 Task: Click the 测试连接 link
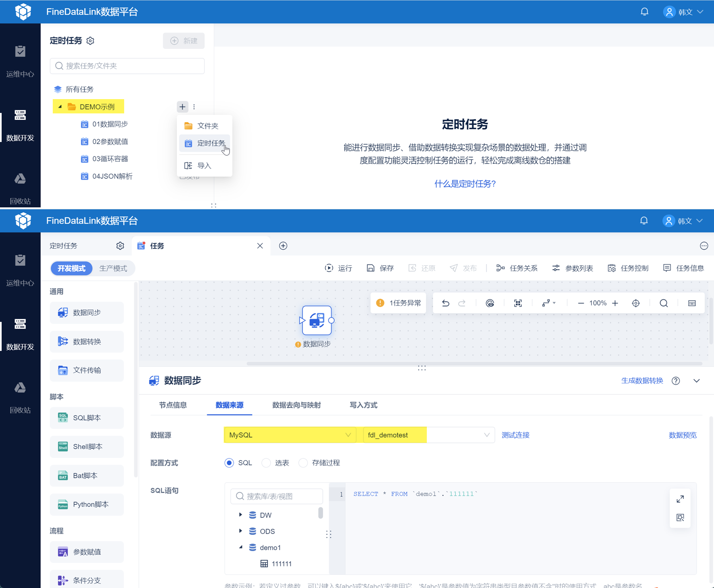tap(516, 435)
